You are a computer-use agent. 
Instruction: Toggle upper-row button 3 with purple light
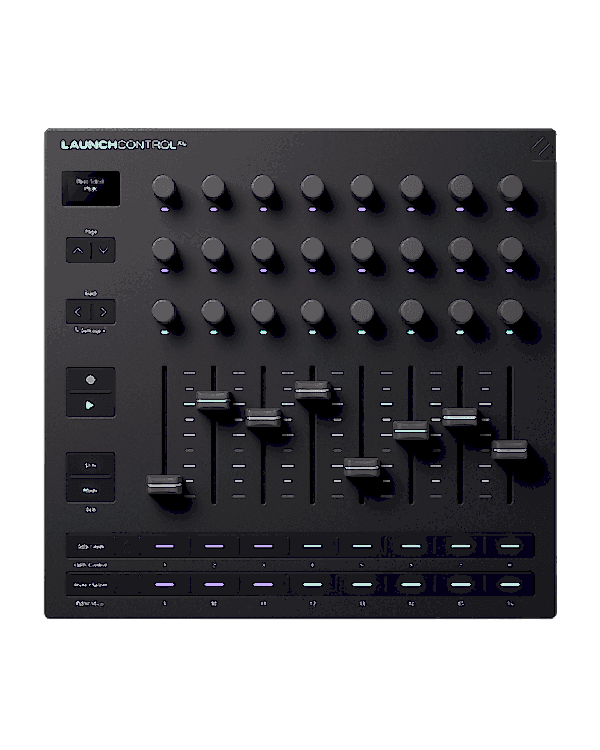point(264,546)
